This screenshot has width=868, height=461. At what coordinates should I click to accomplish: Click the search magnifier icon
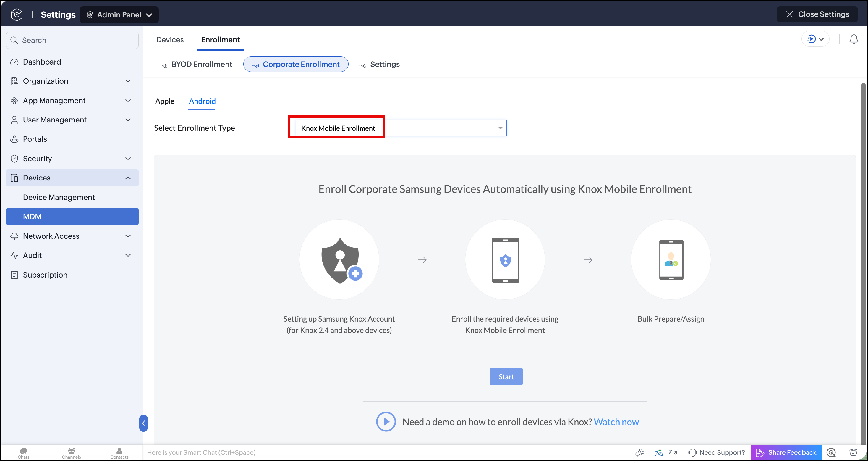coord(14,40)
